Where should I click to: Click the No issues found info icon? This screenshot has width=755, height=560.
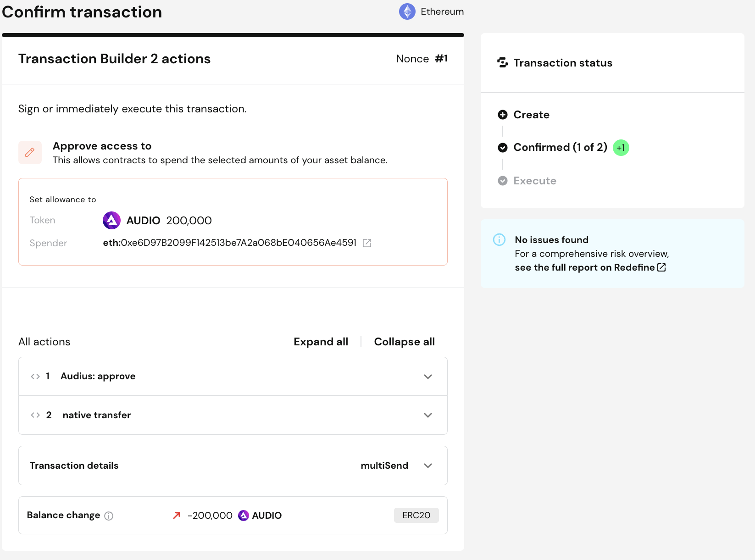(499, 239)
